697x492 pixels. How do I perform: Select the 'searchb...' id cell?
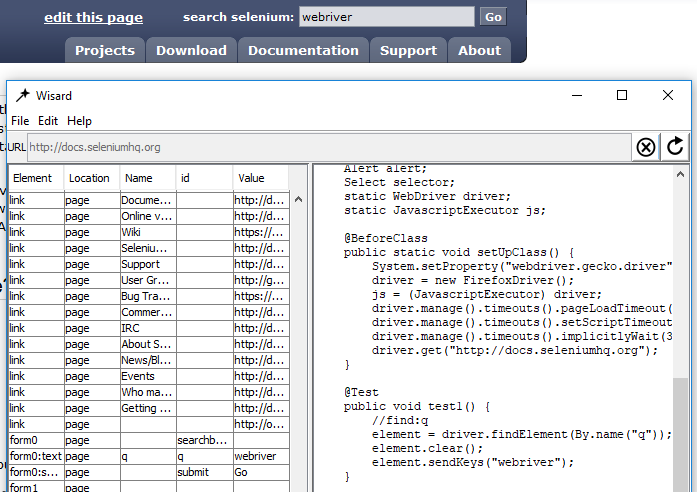coord(204,440)
